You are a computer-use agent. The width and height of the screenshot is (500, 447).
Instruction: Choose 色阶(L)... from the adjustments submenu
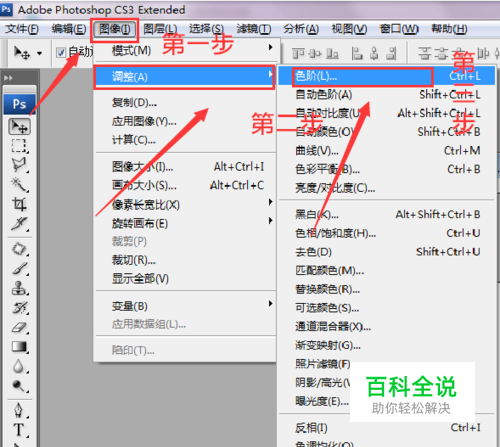(387, 76)
